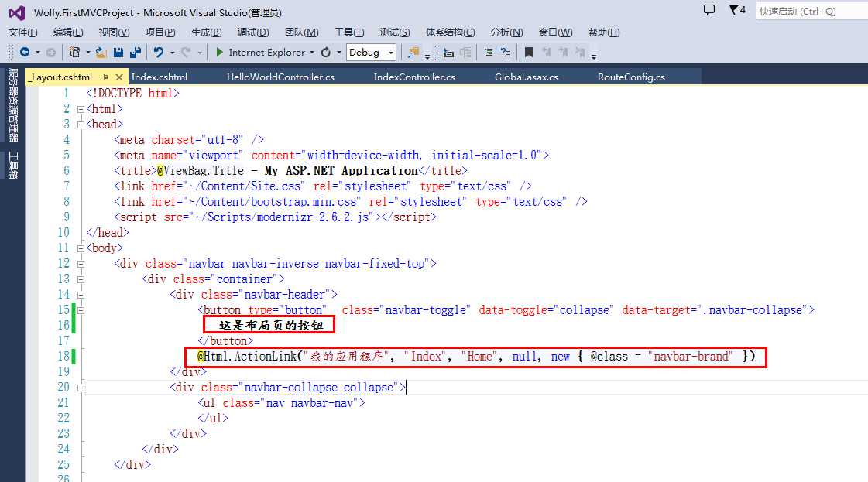Open the Undo history dropdown arrow

[172, 53]
